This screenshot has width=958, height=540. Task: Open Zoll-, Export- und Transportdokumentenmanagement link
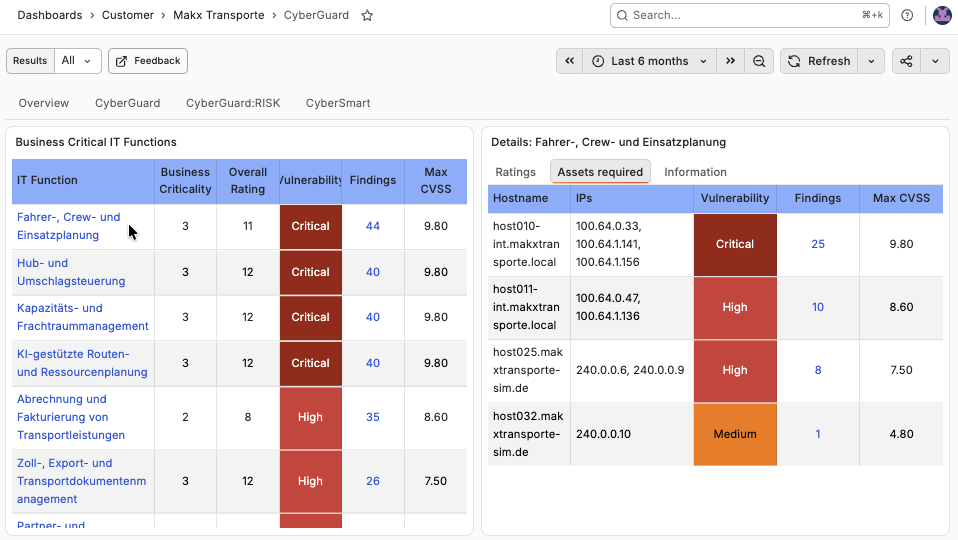(x=81, y=481)
